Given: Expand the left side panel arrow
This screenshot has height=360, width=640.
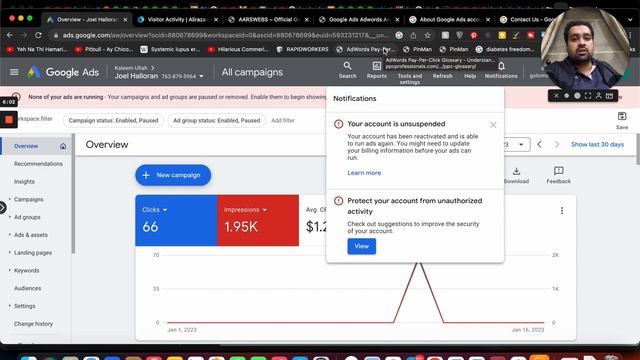Looking at the screenshot, I should [x=2, y=208].
